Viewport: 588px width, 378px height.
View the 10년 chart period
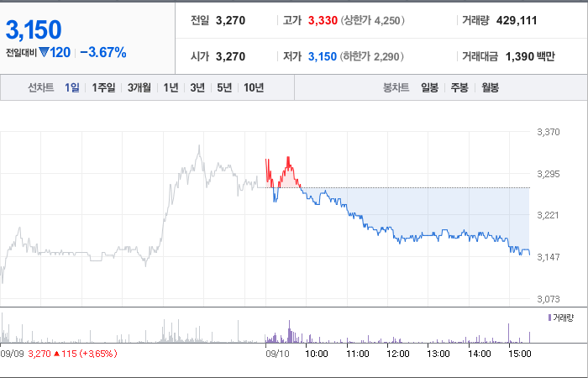coord(254,87)
